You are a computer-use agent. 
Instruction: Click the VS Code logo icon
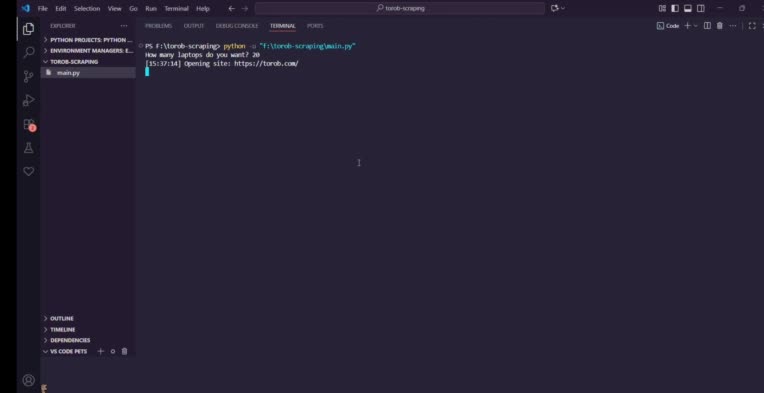[x=25, y=8]
